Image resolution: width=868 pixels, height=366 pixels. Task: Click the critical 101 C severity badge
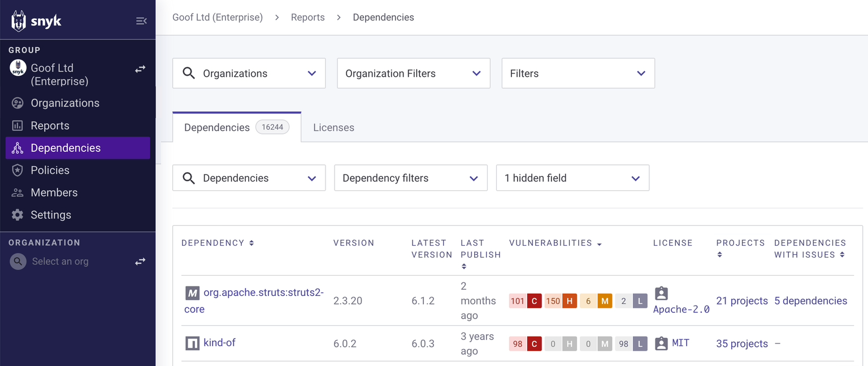click(526, 301)
